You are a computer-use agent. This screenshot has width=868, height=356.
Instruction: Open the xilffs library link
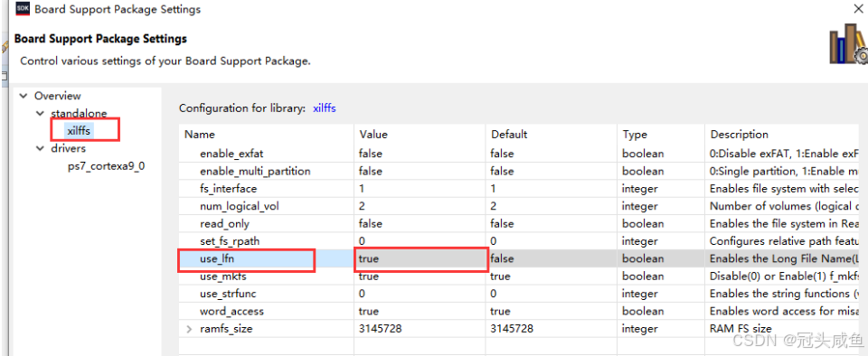click(325, 108)
